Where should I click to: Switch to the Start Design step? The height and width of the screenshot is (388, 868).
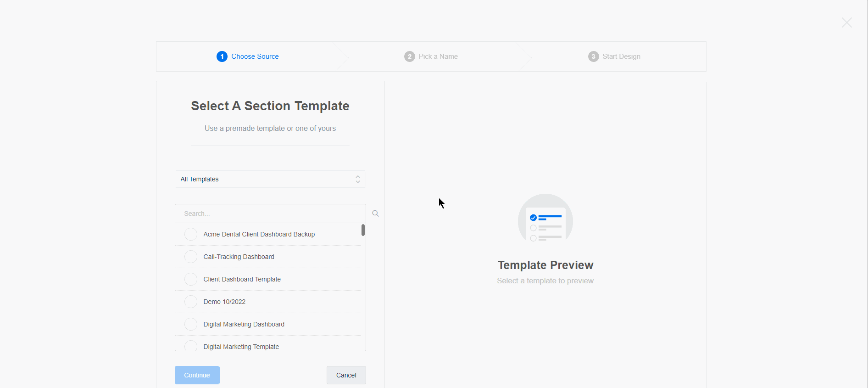pos(622,56)
